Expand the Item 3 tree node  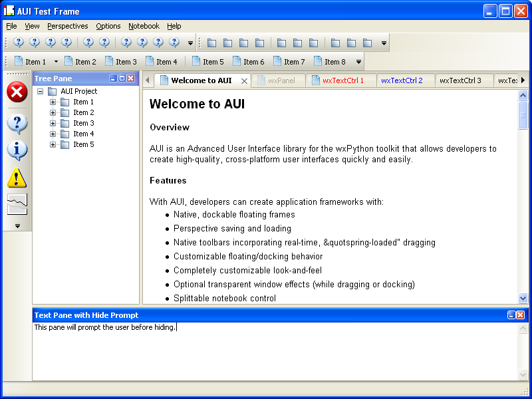[x=53, y=124]
